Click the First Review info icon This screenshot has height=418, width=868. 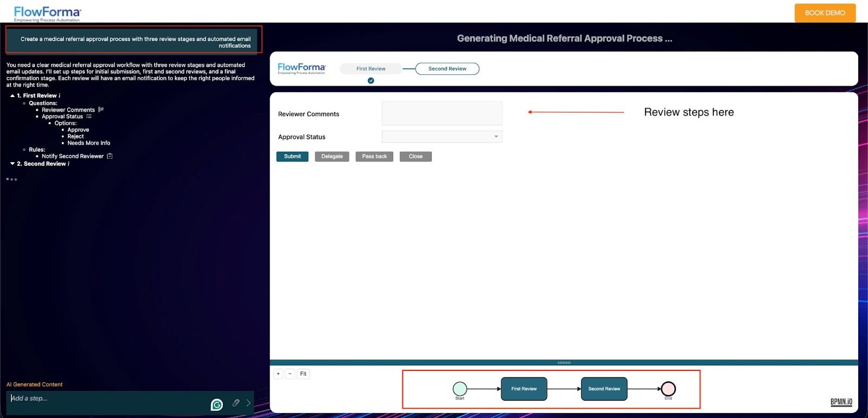(x=60, y=96)
